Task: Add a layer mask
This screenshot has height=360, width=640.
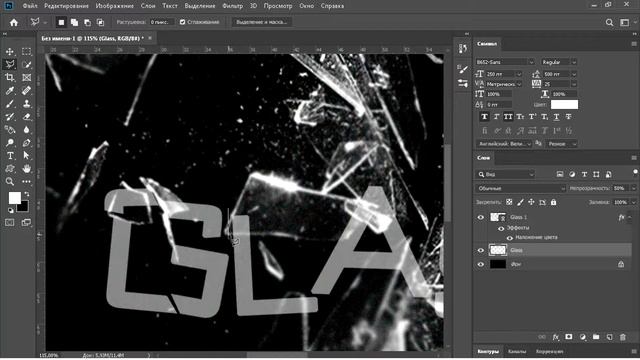Action: coord(569,337)
